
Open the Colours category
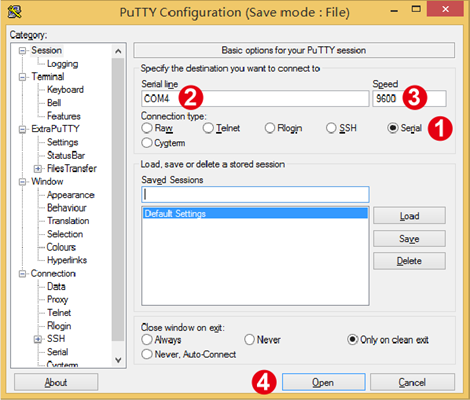pos(61,247)
